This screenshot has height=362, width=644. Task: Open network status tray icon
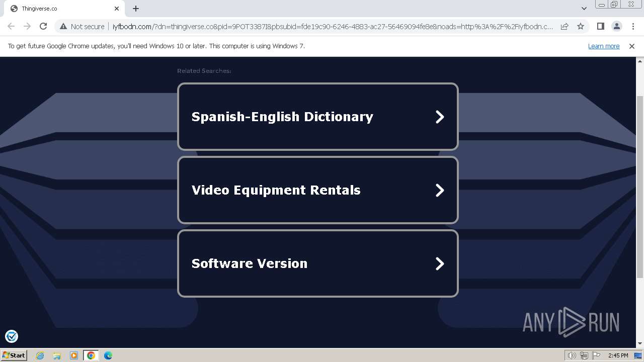[584, 355]
